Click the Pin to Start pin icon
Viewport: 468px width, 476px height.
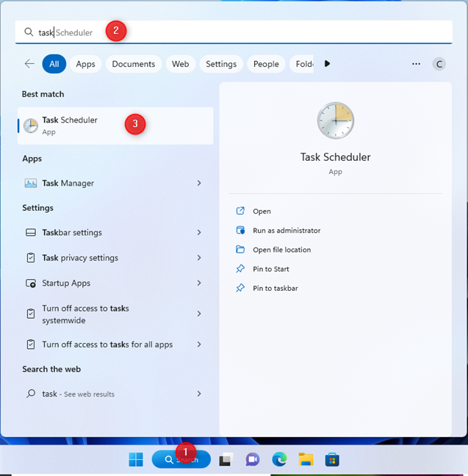click(240, 269)
